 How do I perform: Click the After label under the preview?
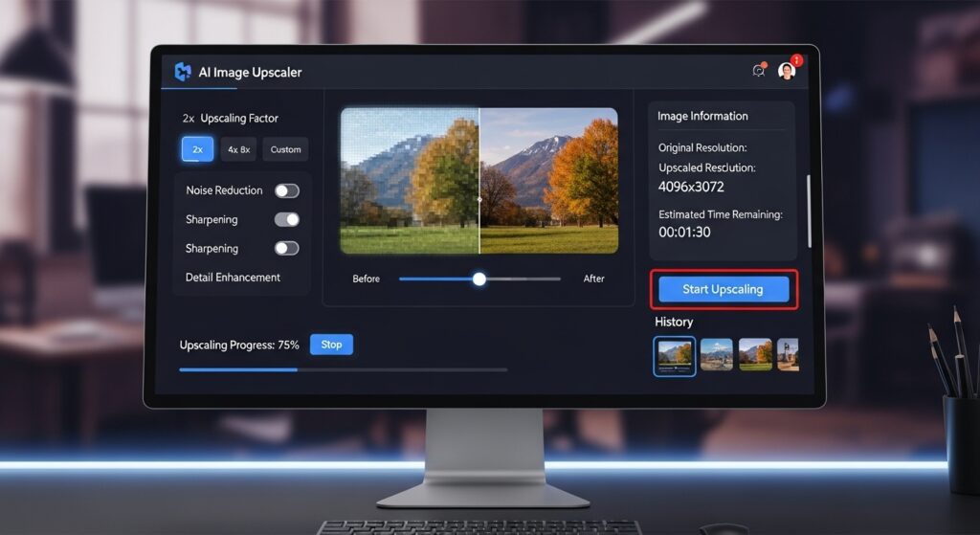tap(593, 279)
